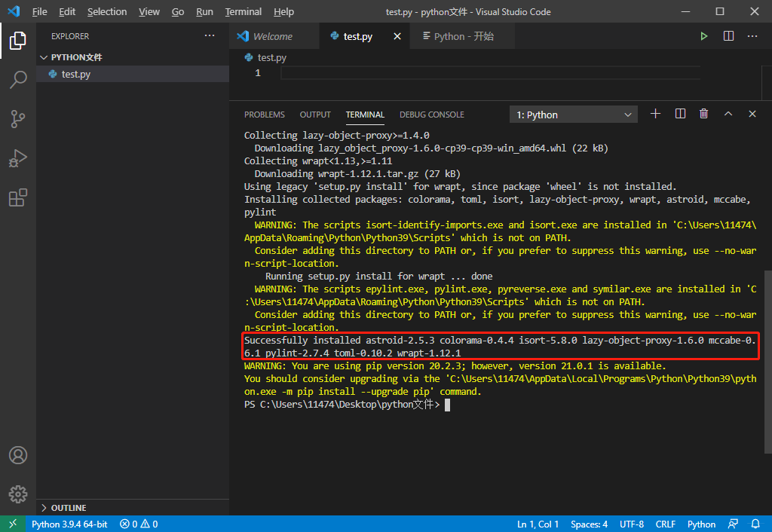This screenshot has width=772, height=532.
Task: Open the Terminal menu
Action: coord(243,11)
